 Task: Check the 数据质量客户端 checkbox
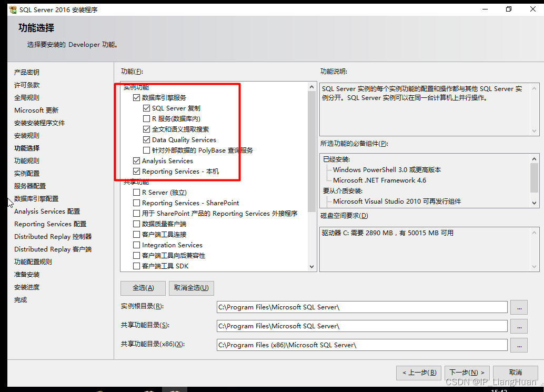[136, 224]
